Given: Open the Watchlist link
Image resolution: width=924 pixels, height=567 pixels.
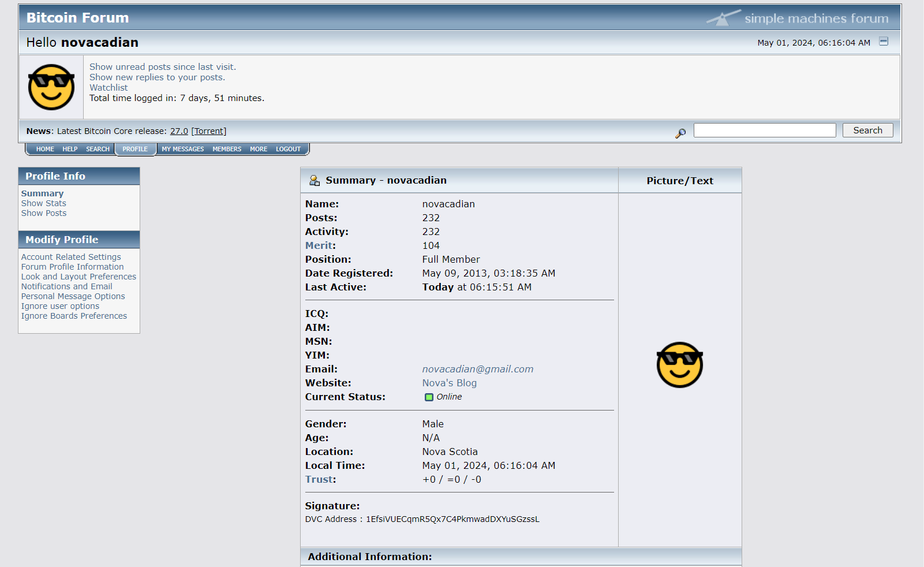Looking at the screenshot, I should pos(109,88).
